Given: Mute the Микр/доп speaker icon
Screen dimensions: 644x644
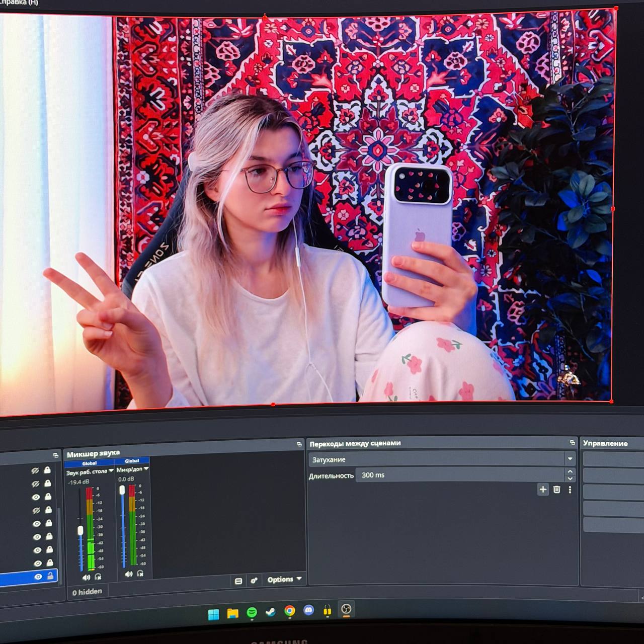Looking at the screenshot, I should pos(128,574).
